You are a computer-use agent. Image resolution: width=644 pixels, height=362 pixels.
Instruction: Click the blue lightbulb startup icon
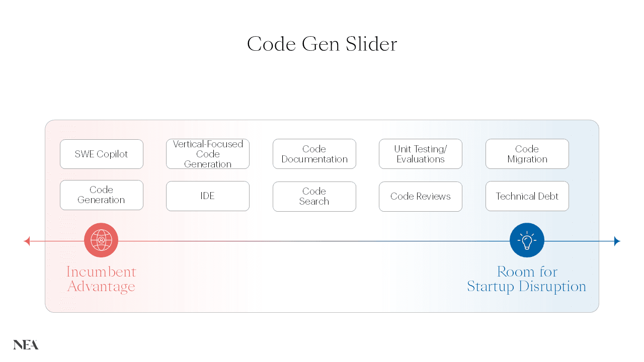pyautogui.click(x=527, y=240)
